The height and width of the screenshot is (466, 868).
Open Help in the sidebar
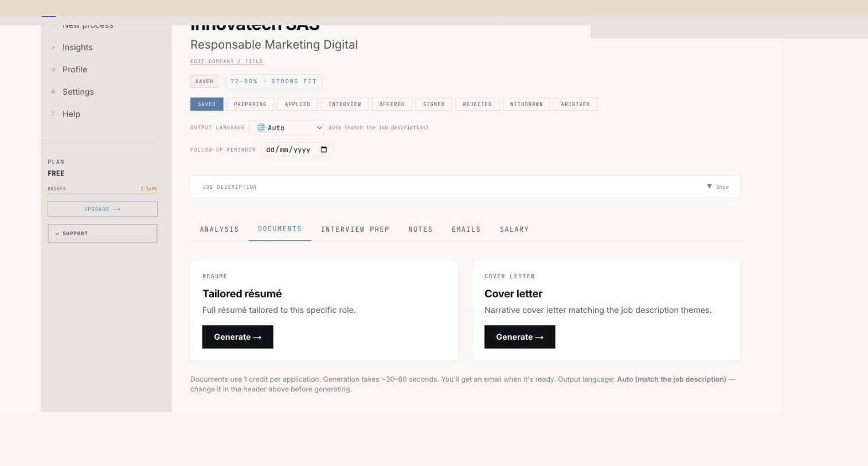pos(71,114)
